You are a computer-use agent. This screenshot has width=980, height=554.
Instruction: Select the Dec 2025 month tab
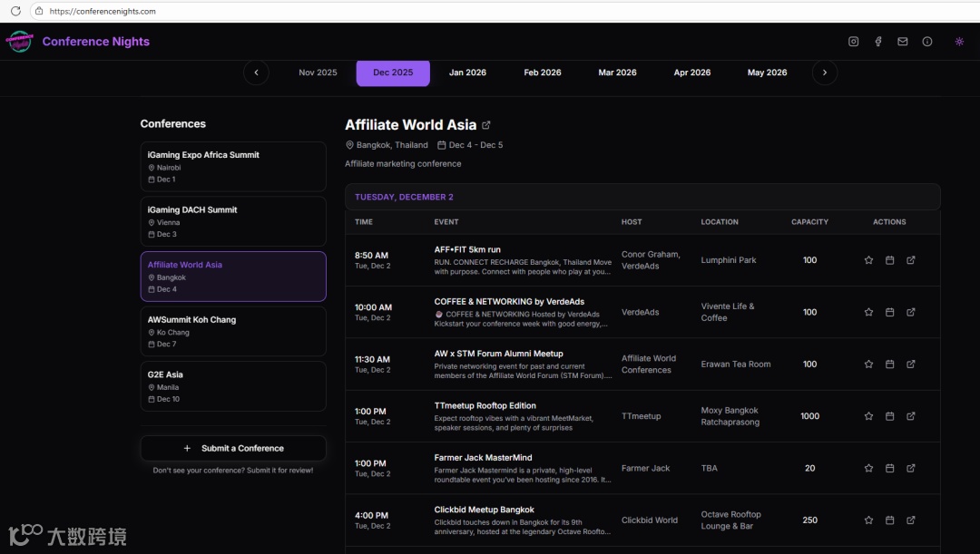393,73
